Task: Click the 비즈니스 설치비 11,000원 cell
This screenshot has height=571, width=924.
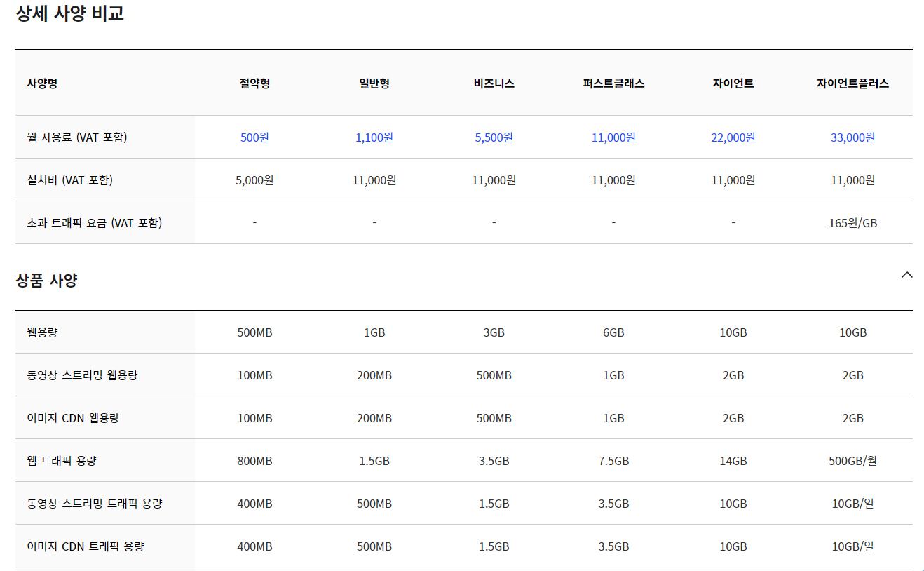Action: tap(494, 180)
